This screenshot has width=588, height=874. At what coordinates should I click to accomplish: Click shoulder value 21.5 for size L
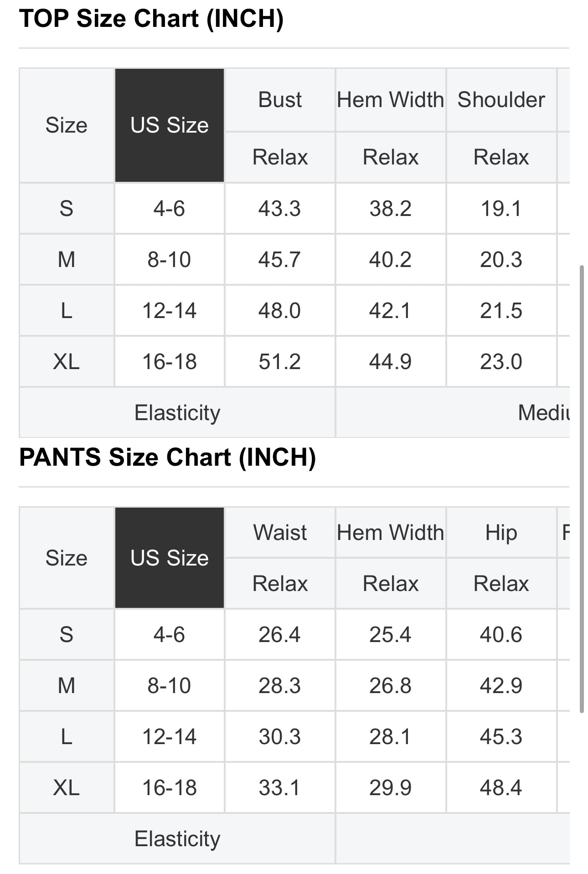(501, 311)
